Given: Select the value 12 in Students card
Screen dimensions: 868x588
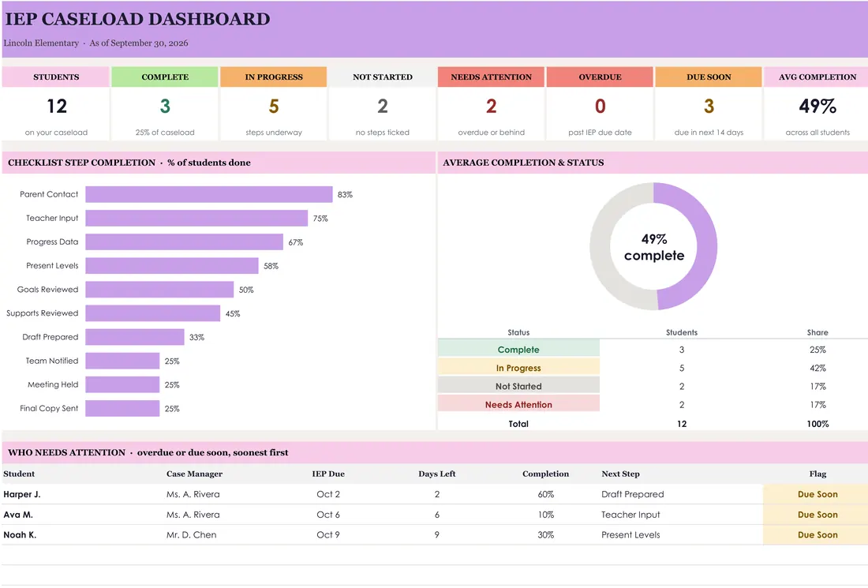Looking at the screenshot, I should coord(57,106).
